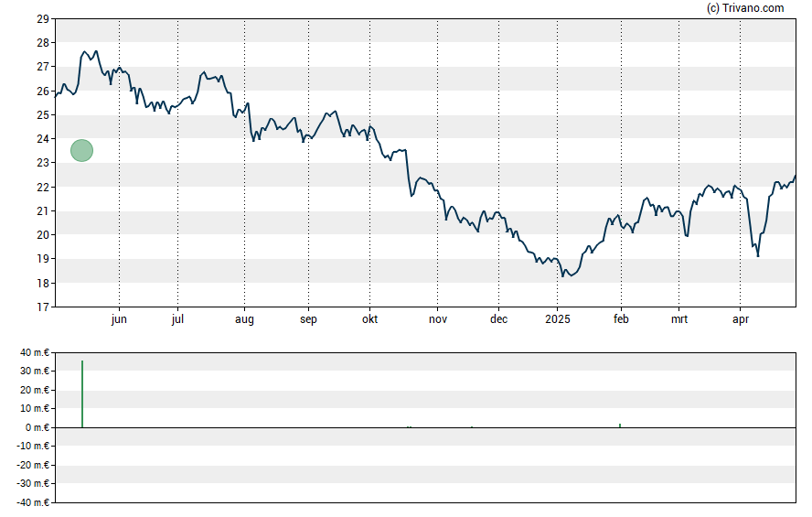Click the '2025' year label

[x=558, y=319]
